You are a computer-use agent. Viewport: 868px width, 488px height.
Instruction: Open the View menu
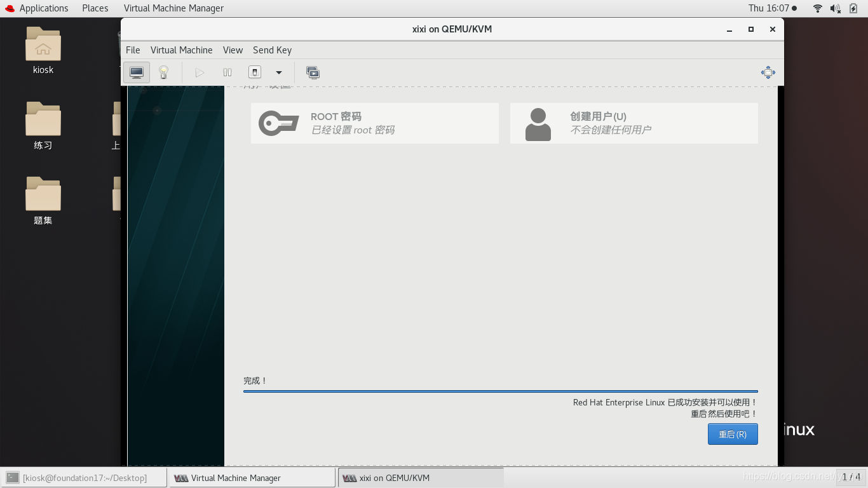[233, 50]
